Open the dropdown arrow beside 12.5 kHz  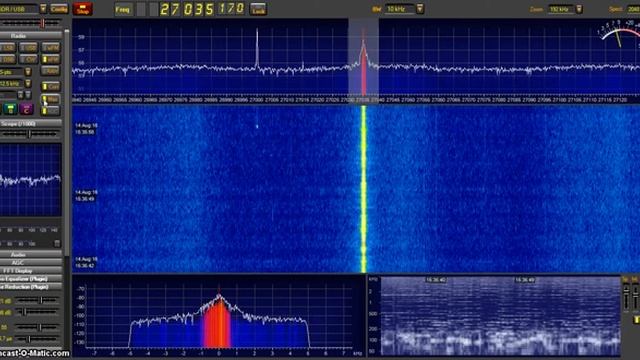28,84
